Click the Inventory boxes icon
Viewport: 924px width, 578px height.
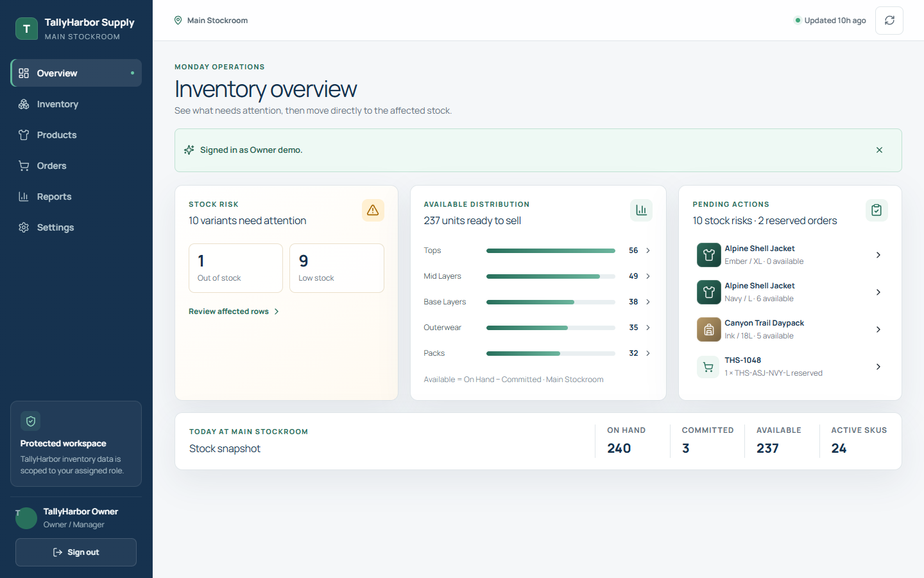pyautogui.click(x=24, y=104)
